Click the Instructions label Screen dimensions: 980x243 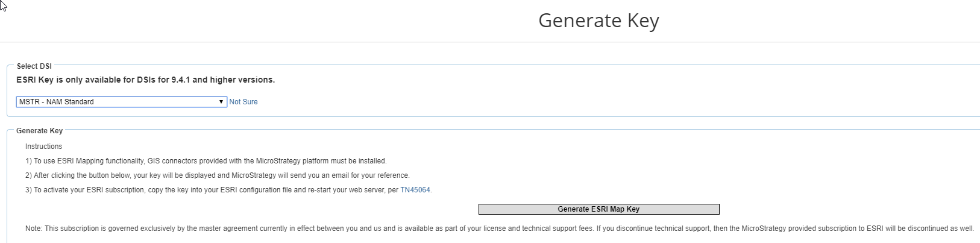tap(43, 147)
